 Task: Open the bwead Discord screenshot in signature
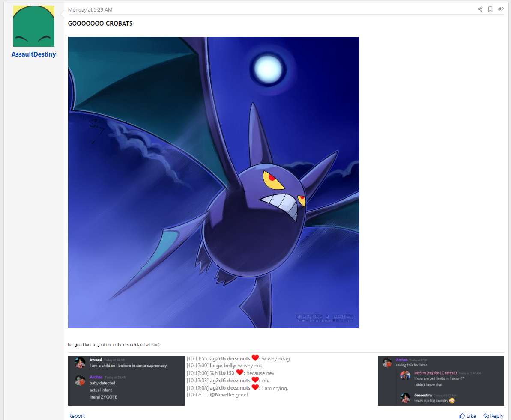click(x=126, y=381)
